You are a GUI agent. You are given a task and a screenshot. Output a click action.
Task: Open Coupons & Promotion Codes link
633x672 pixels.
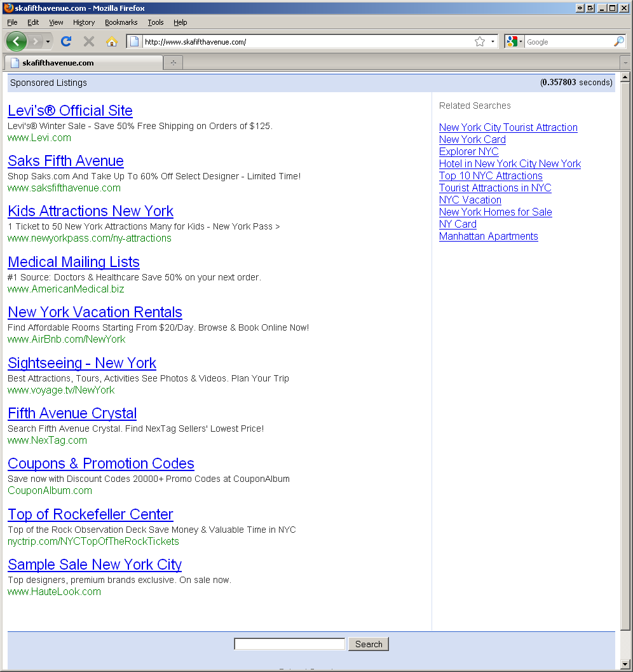point(101,463)
